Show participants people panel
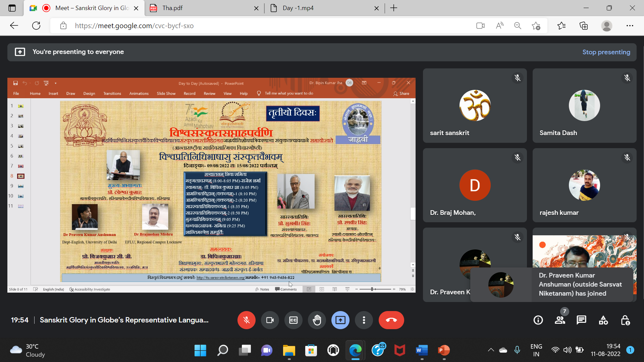Screen dimensions: 644x362 (560, 320)
